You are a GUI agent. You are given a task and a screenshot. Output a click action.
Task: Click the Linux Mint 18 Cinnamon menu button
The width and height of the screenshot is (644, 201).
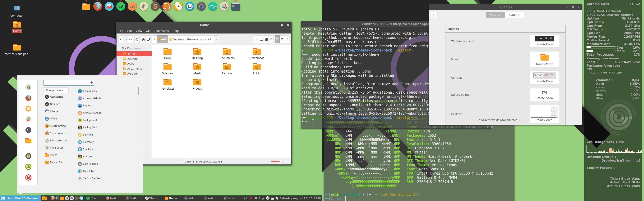coord(21,198)
